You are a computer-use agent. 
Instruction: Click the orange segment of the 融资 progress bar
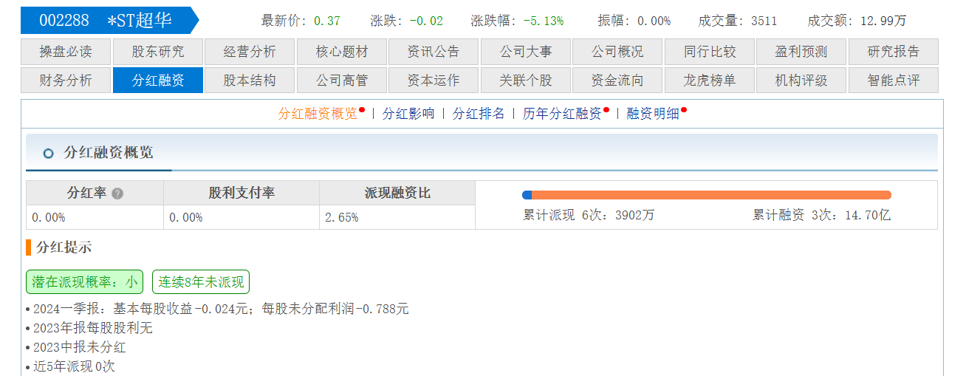711,195
